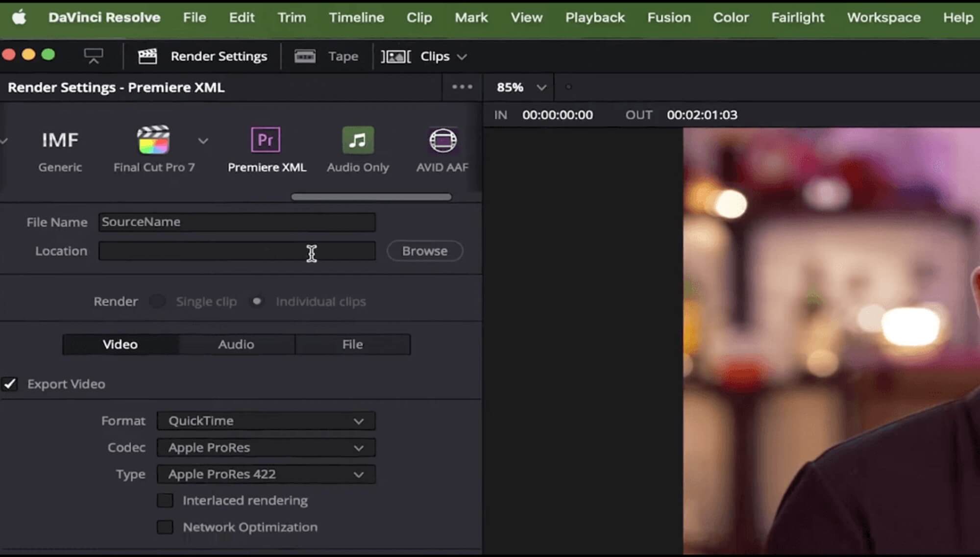Expand the Format QuickTime dropdown
The height and width of the screenshot is (557, 980).
[x=357, y=421]
